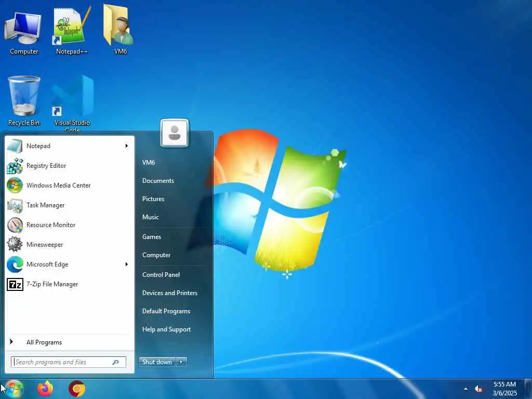Open Chrome from the taskbar
Screen dimensions: 532x399
[77, 389]
